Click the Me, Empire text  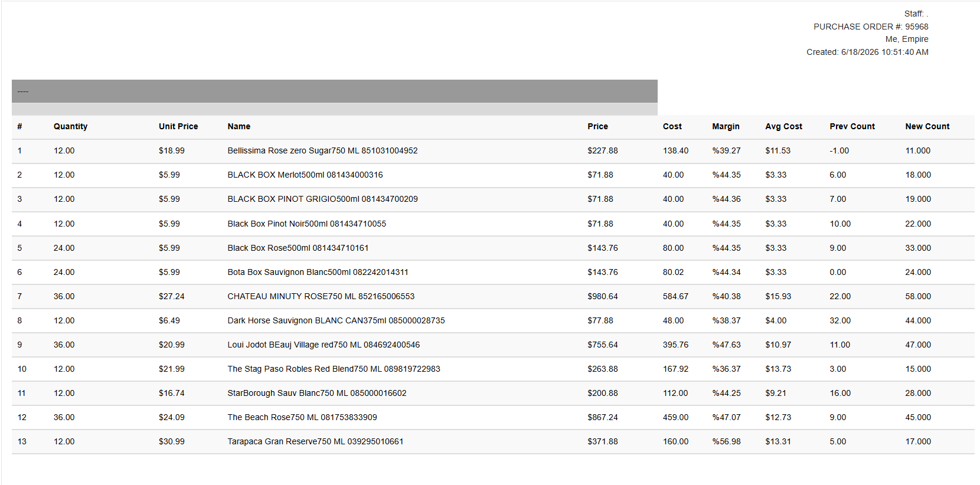coord(907,39)
